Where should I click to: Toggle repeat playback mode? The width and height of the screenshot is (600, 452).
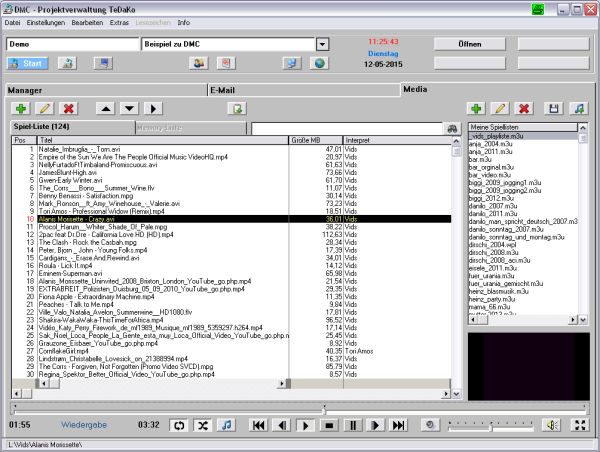[x=179, y=425]
